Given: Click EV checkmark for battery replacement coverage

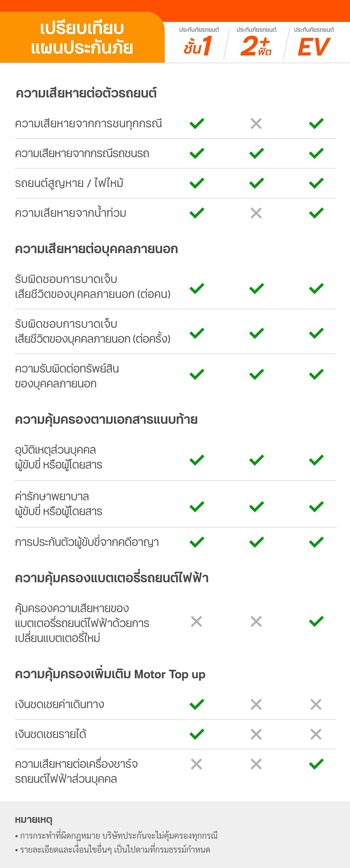Looking at the screenshot, I should (316, 621).
